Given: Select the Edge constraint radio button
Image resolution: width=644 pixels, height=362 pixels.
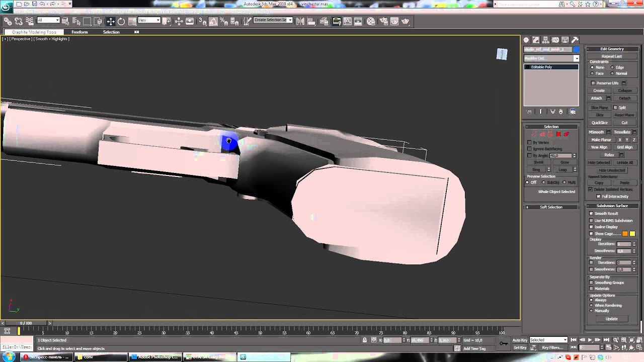Looking at the screenshot, I should [612, 67].
